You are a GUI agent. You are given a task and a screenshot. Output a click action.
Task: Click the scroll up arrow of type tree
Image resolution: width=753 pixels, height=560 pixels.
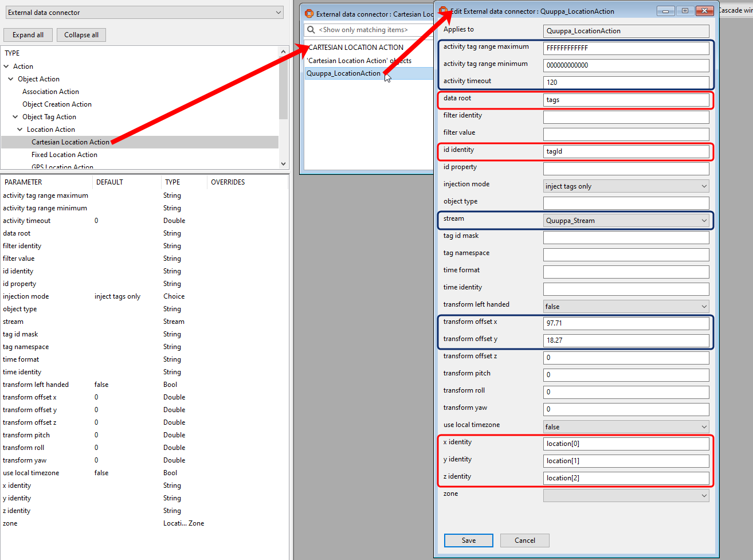pos(283,52)
